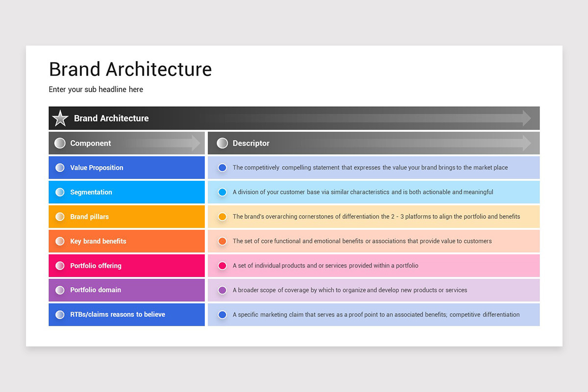Select the circle icon beside Component

pos(60,143)
